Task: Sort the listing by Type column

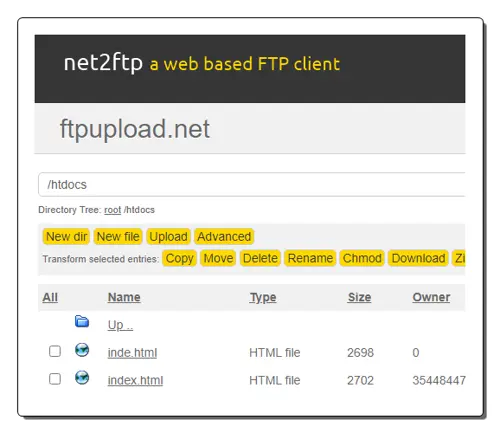Action: click(263, 297)
